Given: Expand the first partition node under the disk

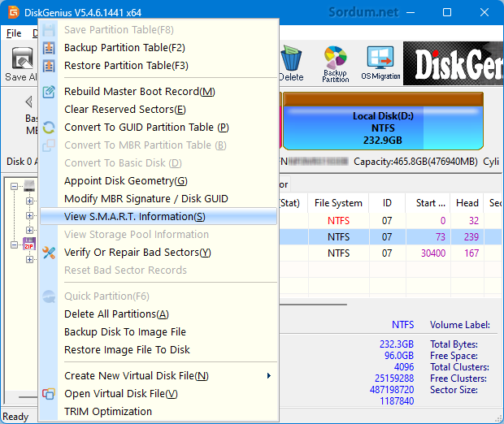Looking at the screenshot, I should [29, 201].
